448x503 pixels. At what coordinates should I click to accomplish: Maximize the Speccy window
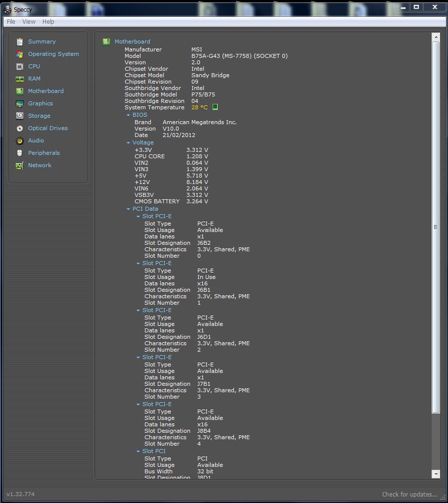click(x=416, y=7)
